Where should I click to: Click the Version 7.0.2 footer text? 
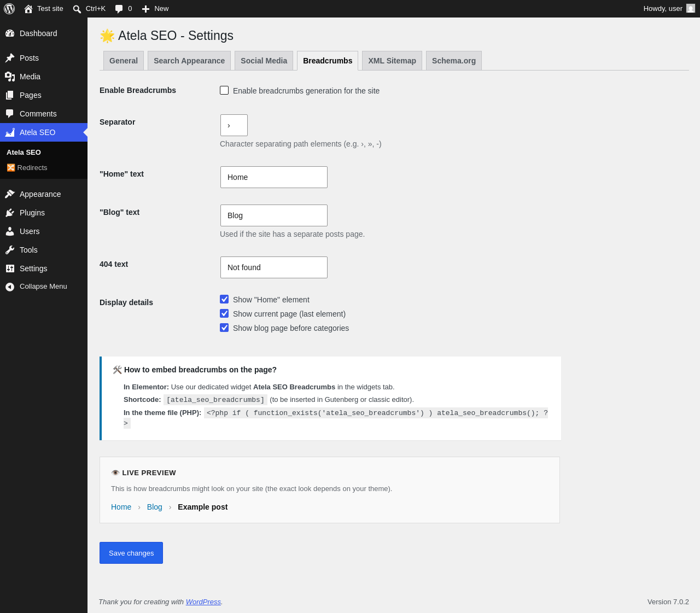[x=668, y=602]
